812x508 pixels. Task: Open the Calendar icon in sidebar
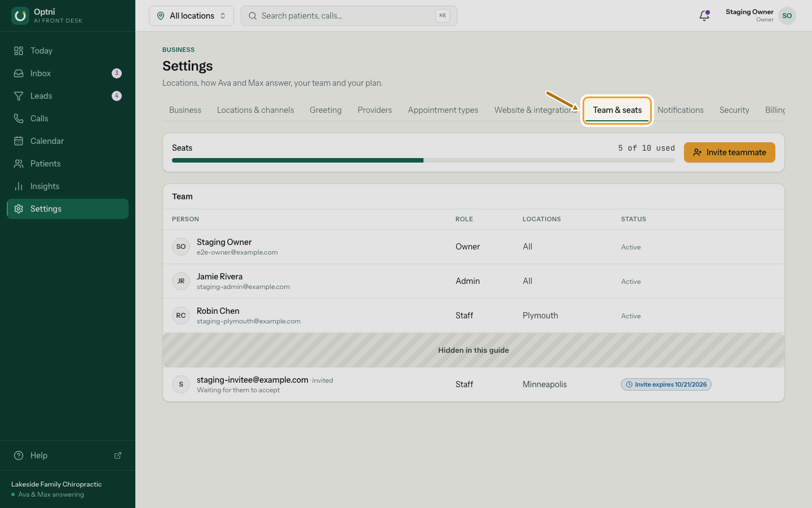[19, 141]
